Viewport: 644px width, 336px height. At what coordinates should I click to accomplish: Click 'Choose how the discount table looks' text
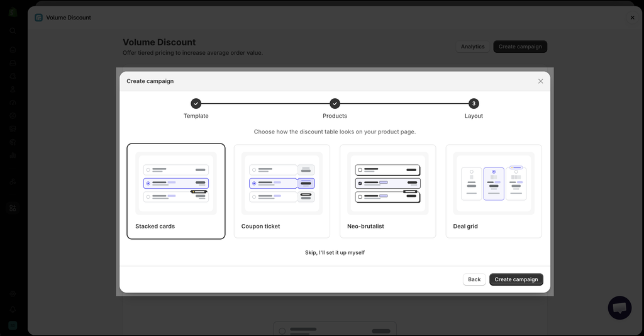pos(335,132)
